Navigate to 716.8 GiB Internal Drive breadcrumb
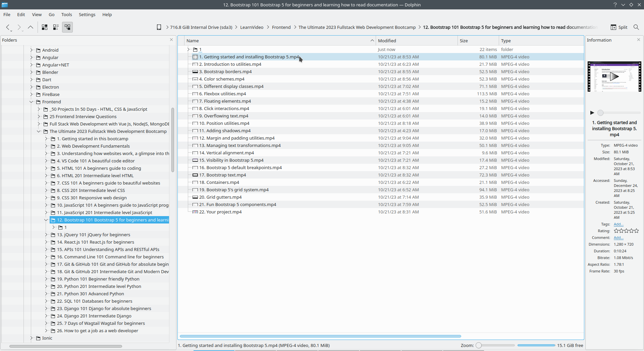This screenshot has height=351, width=644. coord(201,27)
